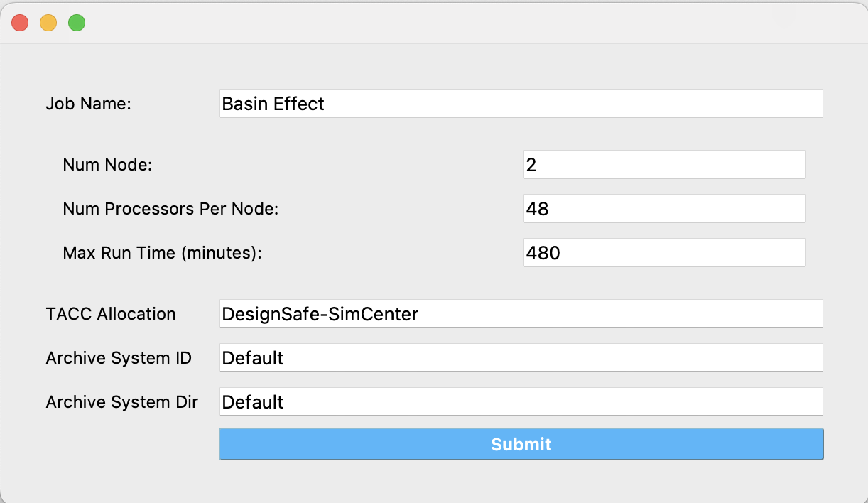Click the "Archive System Dir" label
This screenshot has width=868, height=503.
click(121, 402)
